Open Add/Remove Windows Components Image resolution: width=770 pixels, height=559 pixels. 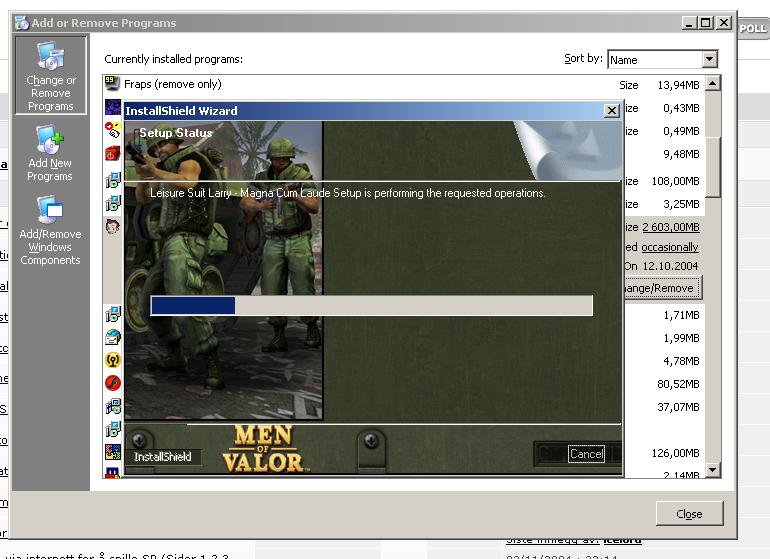(50, 230)
